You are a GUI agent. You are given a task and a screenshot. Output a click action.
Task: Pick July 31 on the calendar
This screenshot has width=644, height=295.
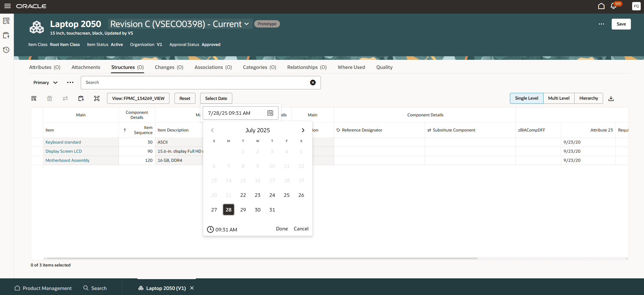(x=272, y=209)
